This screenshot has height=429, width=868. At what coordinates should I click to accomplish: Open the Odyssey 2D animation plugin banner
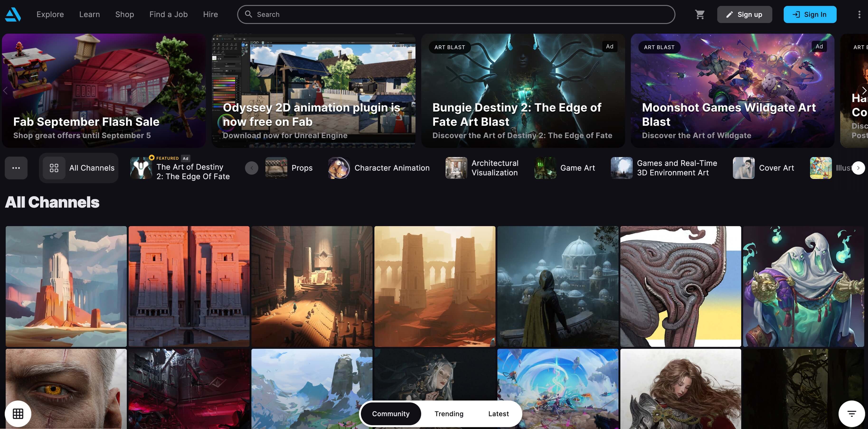pyautogui.click(x=313, y=90)
